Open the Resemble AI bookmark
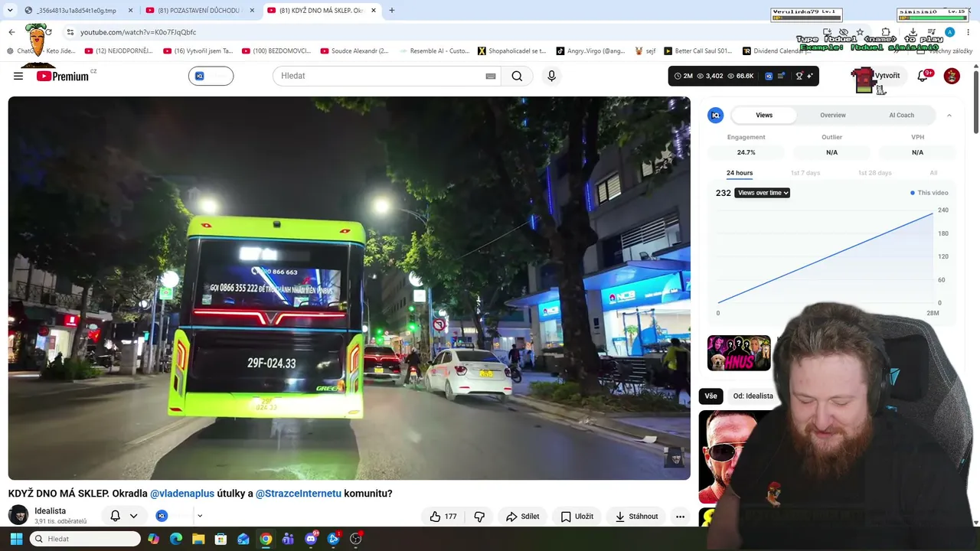This screenshot has width=980, height=551. click(x=433, y=51)
